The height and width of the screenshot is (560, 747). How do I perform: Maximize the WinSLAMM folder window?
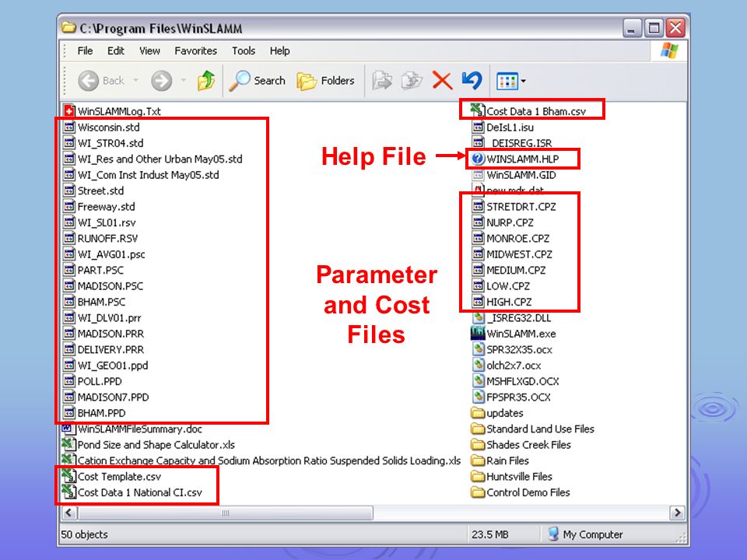point(654,28)
